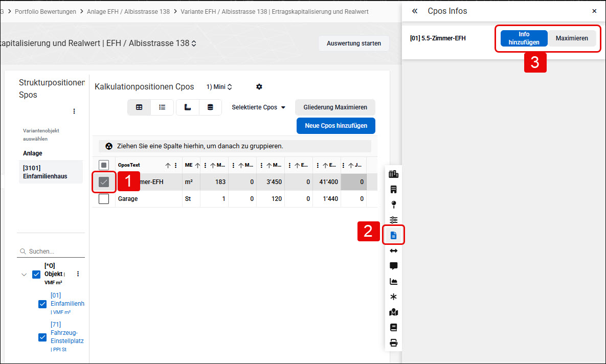The image size is (606, 364).
Task: Select the horizontal double-arrow icon
Action: (x=393, y=251)
